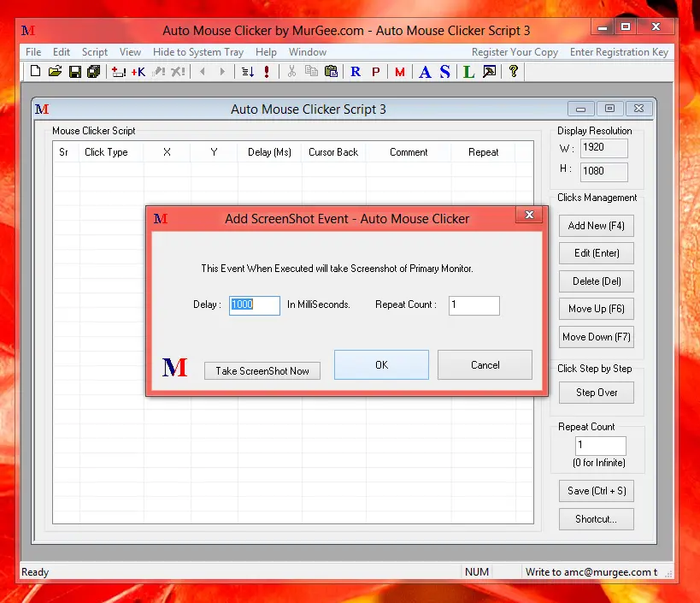The height and width of the screenshot is (603, 700).
Task: Open a script file via the folder icon
Action: [x=55, y=72]
